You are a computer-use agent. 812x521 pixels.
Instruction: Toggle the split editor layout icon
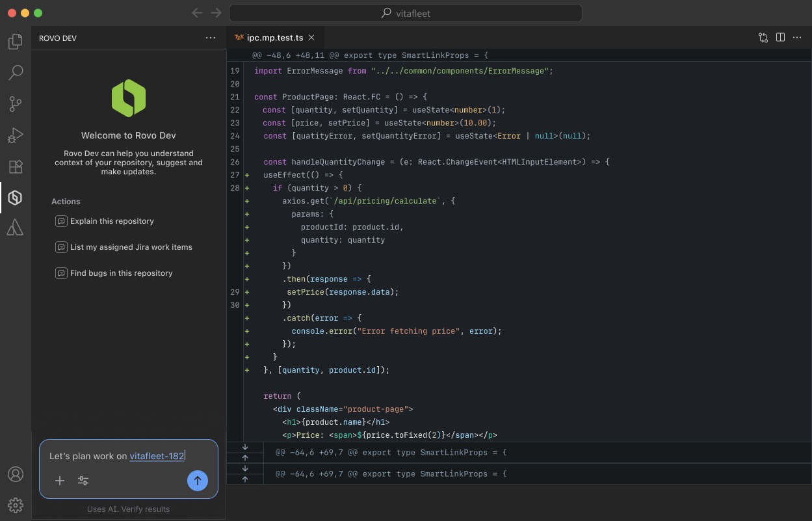coord(780,37)
